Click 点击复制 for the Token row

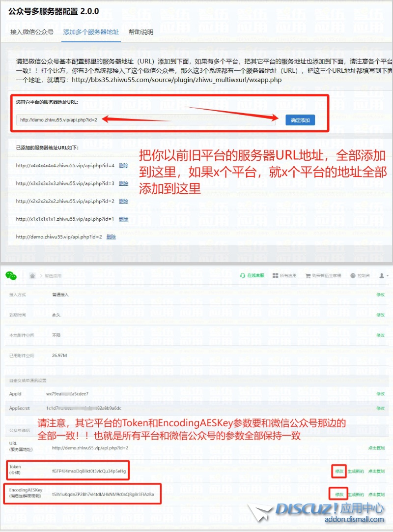[x=376, y=471]
